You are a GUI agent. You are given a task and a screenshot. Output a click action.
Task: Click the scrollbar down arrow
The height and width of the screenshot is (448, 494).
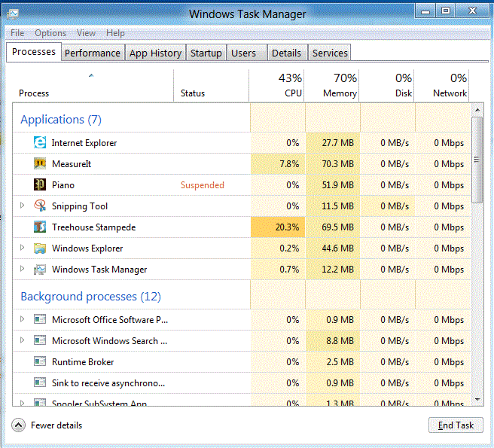(477, 399)
